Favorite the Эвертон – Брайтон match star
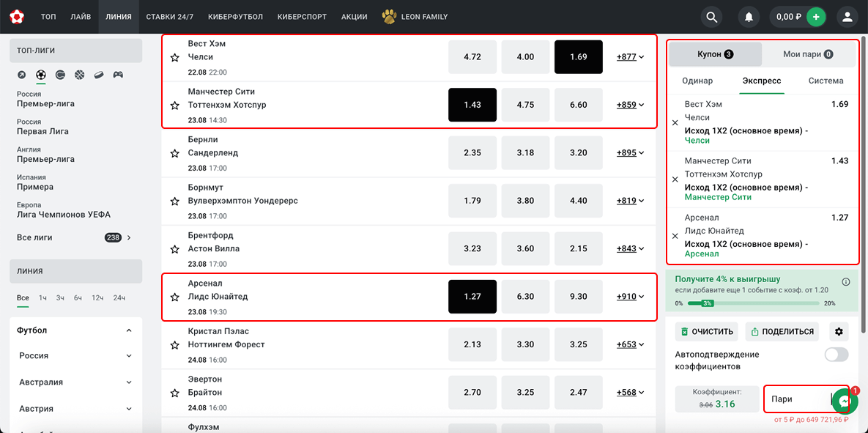 pos(175,393)
